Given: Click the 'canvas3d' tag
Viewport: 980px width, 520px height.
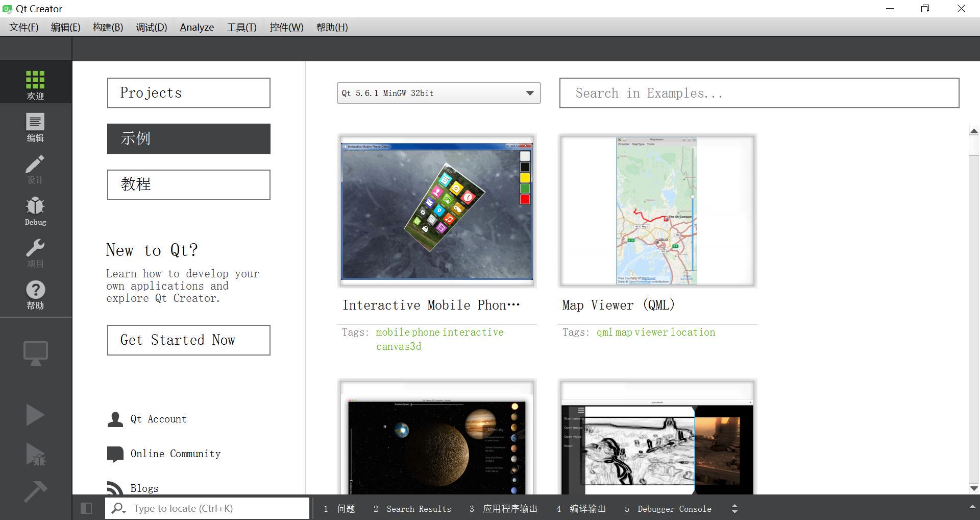Looking at the screenshot, I should [x=399, y=346].
